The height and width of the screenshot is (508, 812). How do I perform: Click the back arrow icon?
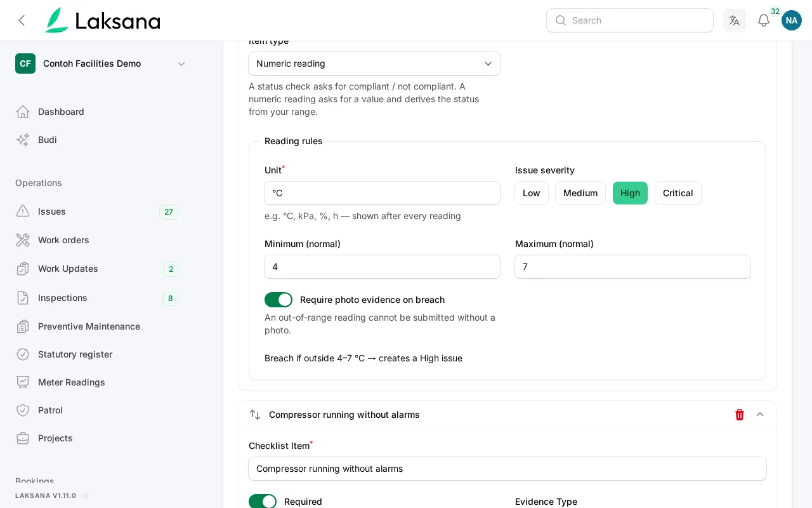[x=22, y=20]
